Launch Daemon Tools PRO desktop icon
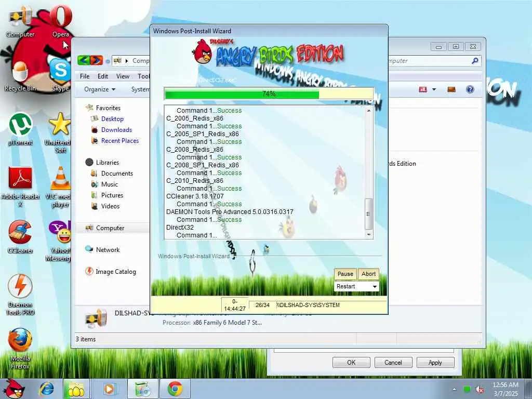This screenshot has height=399, width=532. (20, 295)
